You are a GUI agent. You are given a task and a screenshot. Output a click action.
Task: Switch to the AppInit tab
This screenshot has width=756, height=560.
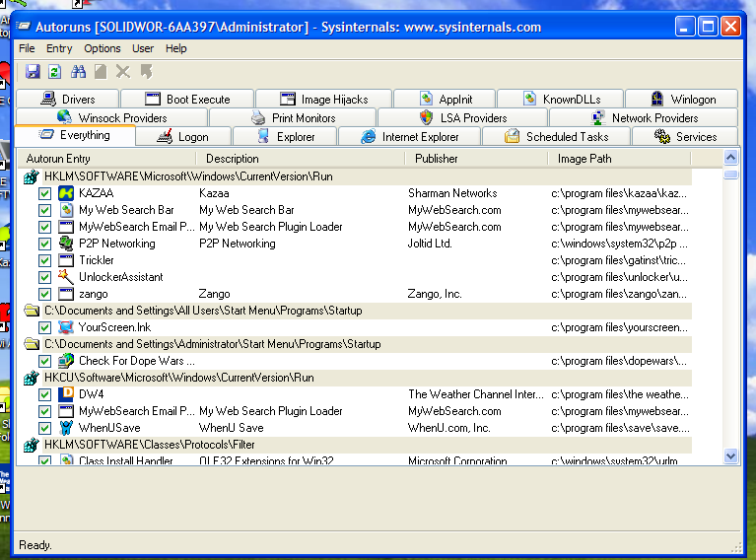tap(445, 99)
